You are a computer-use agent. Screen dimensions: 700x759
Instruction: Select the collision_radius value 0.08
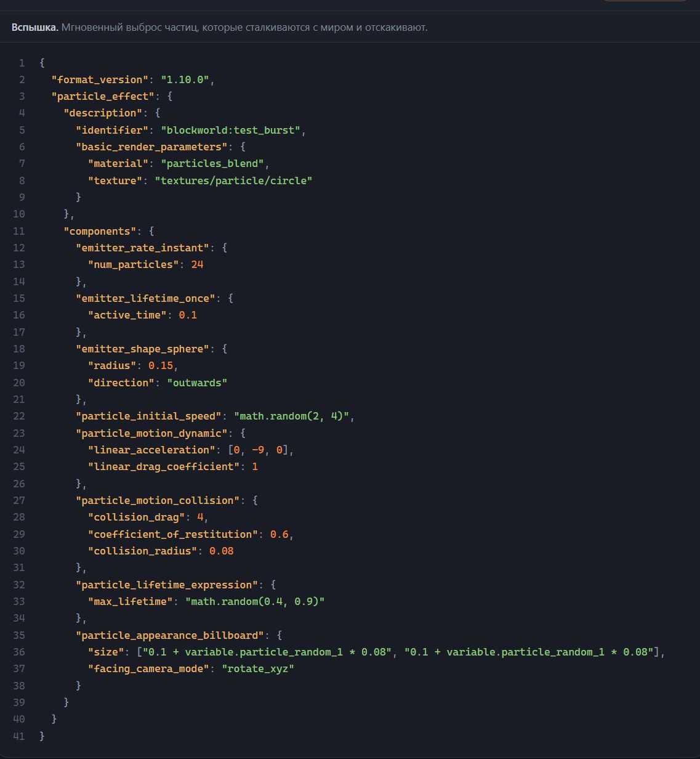(x=222, y=551)
